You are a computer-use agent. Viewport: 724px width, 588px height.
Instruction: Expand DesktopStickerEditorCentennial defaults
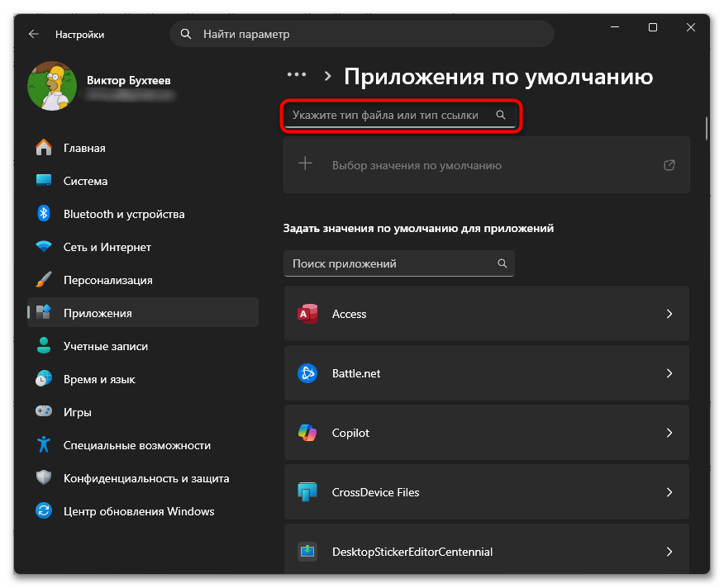pyautogui.click(x=669, y=552)
